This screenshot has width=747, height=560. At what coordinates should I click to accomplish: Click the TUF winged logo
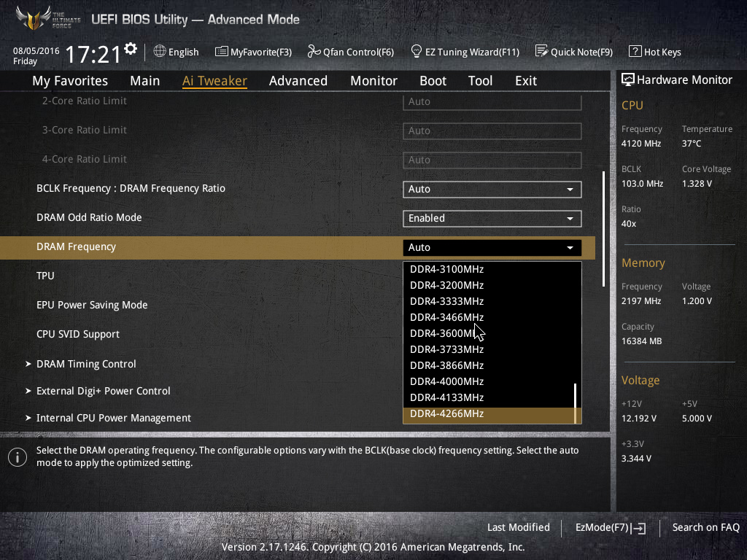33,18
